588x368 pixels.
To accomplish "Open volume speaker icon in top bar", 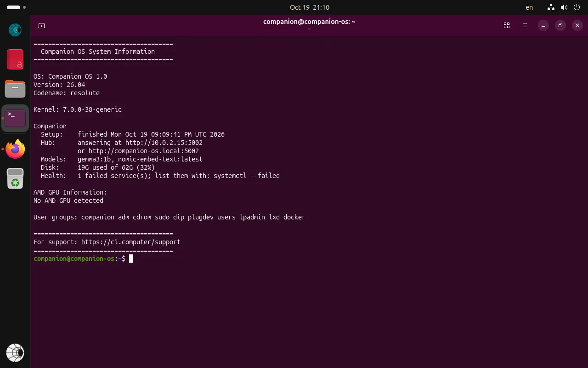I will [x=564, y=7].
